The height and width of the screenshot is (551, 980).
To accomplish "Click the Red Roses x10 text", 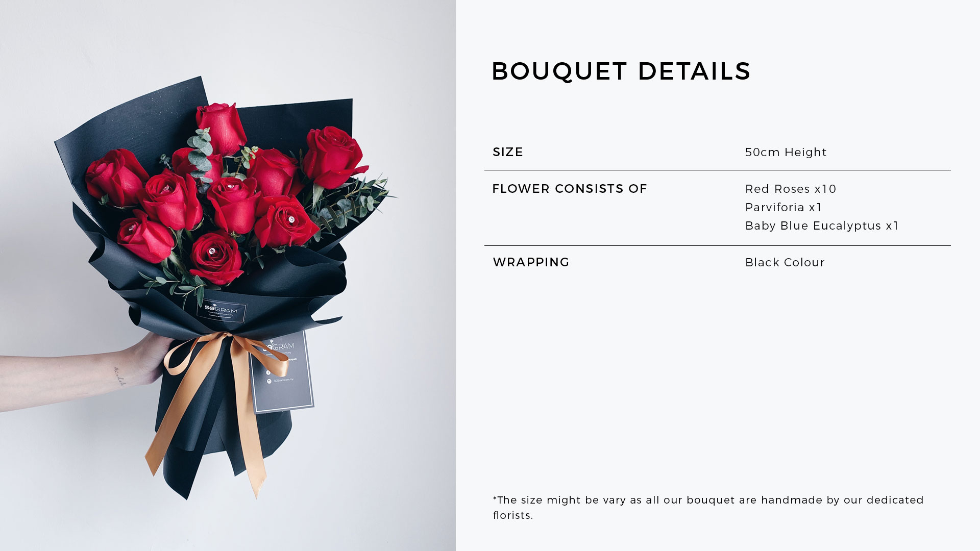I will point(791,189).
